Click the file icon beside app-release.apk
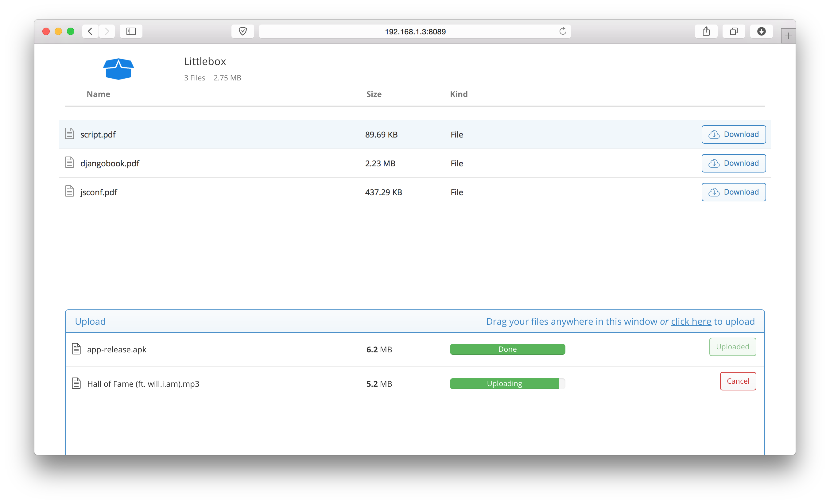The image size is (830, 504). 76,349
